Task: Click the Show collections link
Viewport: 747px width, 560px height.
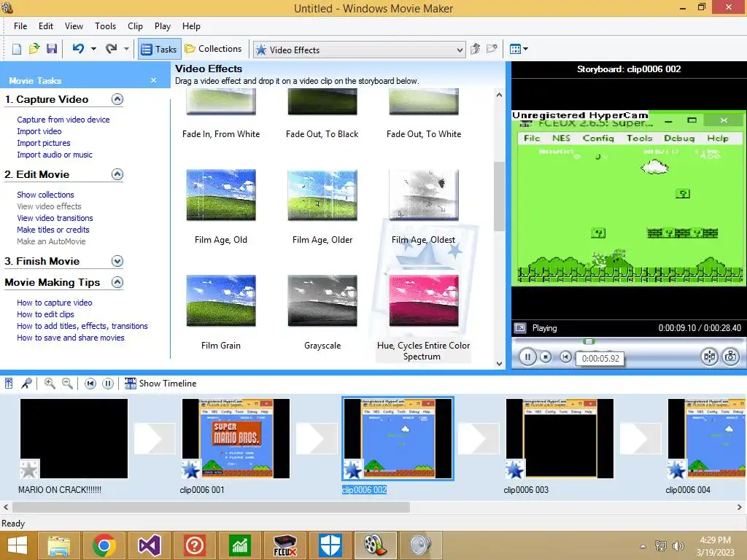Action: 45,195
